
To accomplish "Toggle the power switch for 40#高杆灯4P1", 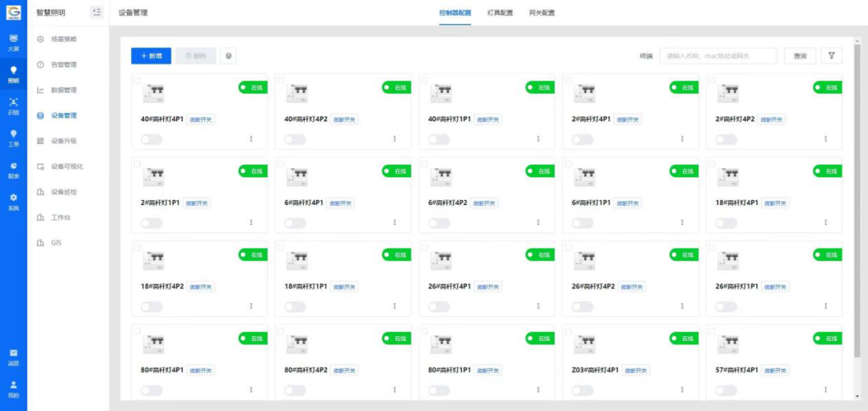I will pos(151,139).
